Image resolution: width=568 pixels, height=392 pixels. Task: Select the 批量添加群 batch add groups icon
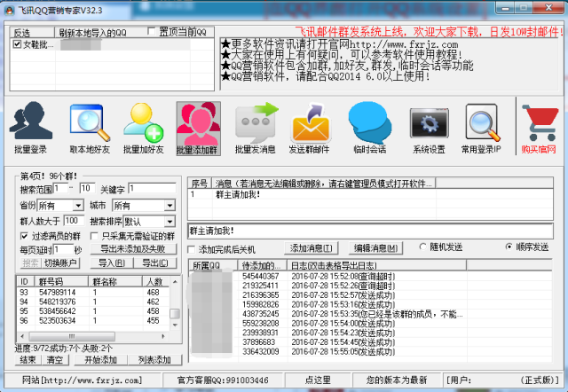pyautogui.click(x=198, y=129)
